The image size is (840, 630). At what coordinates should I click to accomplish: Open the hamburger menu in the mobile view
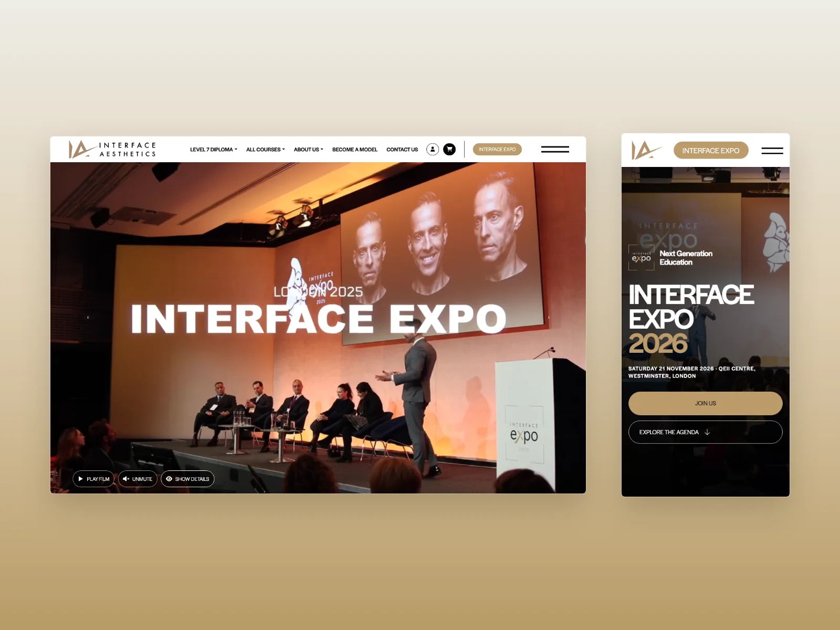pos(772,151)
